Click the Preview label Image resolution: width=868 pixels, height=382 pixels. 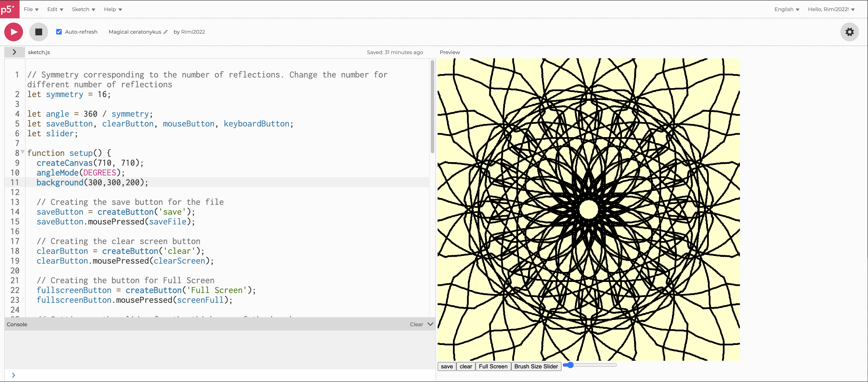click(450, 52)
